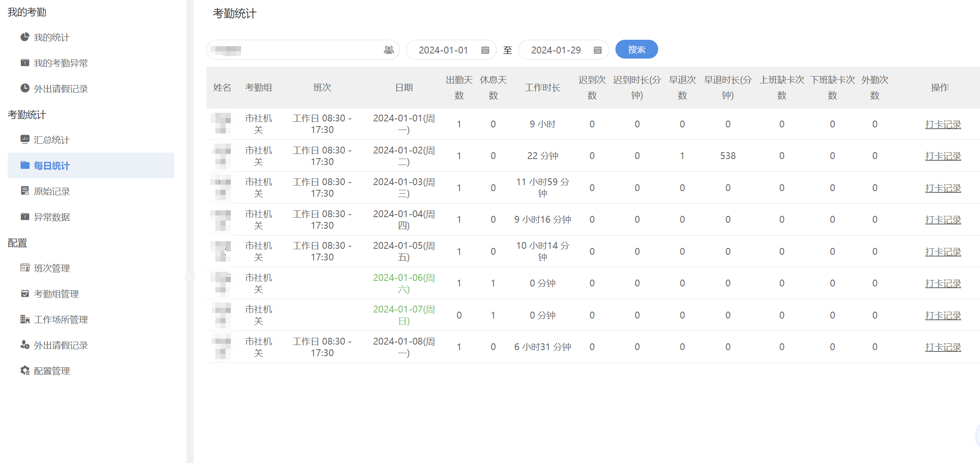The width and height of the screenshot is (980, 463).
Task: Open the end date calendar picker icon
Action: pyautogui.click(x=597, y=50)
